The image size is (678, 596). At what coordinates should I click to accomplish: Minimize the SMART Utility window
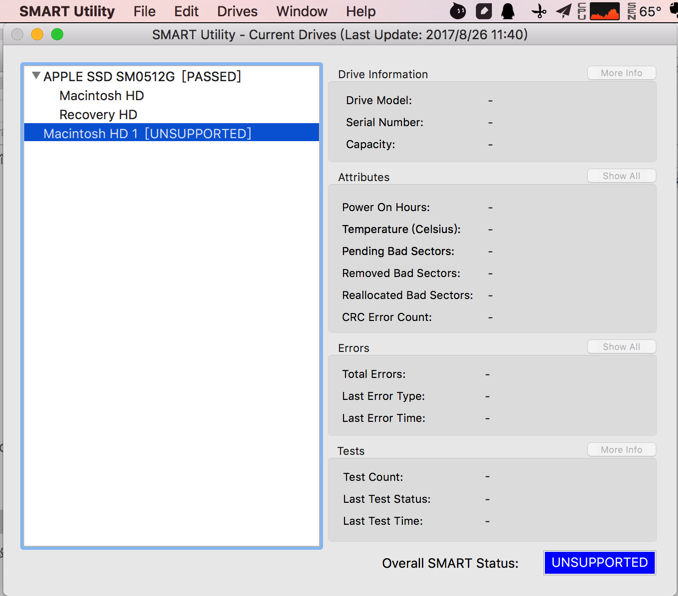tap(37, 34)
